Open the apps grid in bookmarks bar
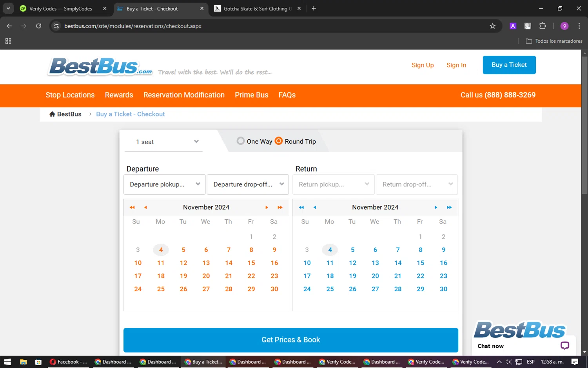The height and width of the screenshot is (368, 588). (8, 41)
